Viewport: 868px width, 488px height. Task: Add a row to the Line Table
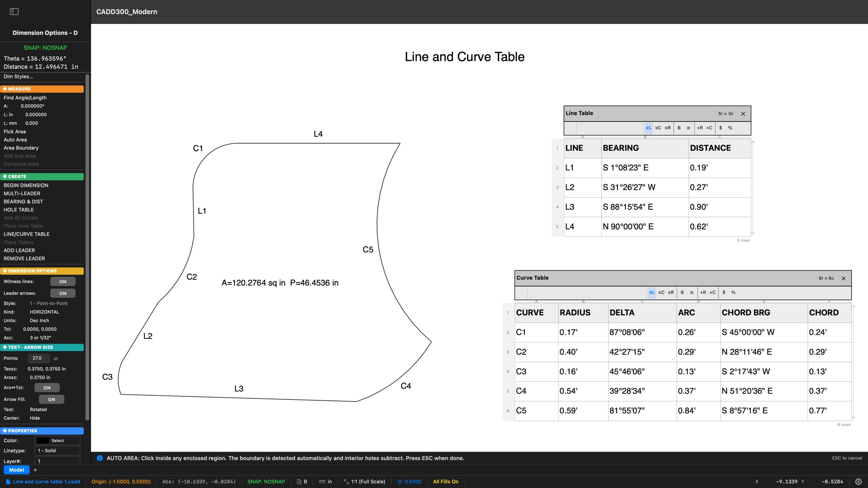coord(700,128)
